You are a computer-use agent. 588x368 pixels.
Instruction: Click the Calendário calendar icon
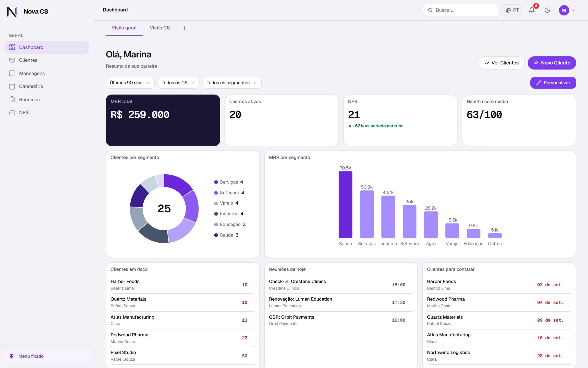[x=12, y=86]
